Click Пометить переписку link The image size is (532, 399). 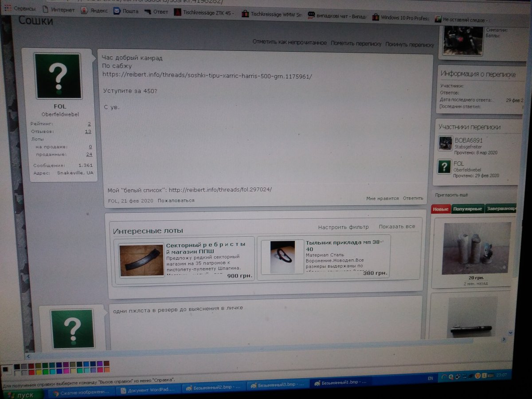point(356,44)
